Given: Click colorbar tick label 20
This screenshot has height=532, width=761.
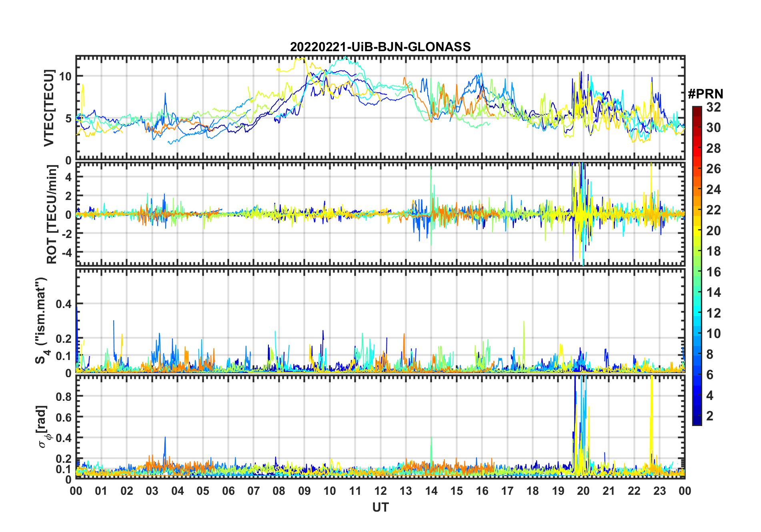Looking at the screenshot, I should coord(713,231).
